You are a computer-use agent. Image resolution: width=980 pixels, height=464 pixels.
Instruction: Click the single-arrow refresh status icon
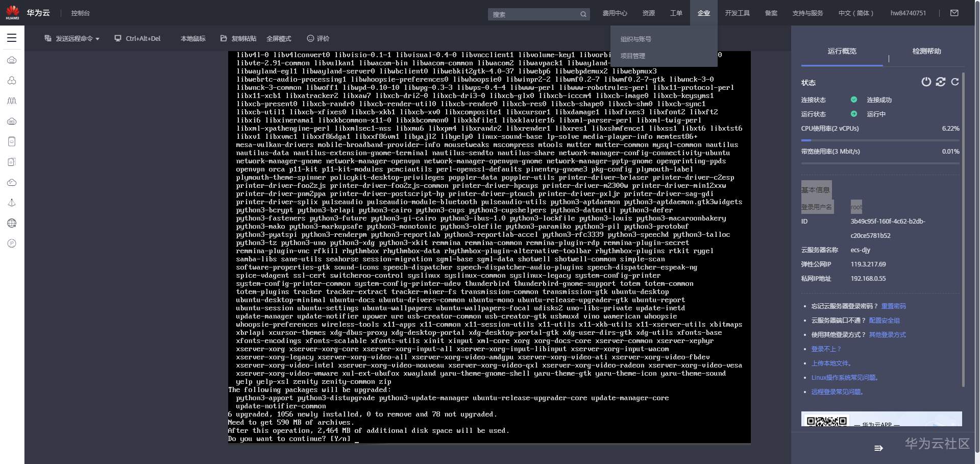point(955,82)
